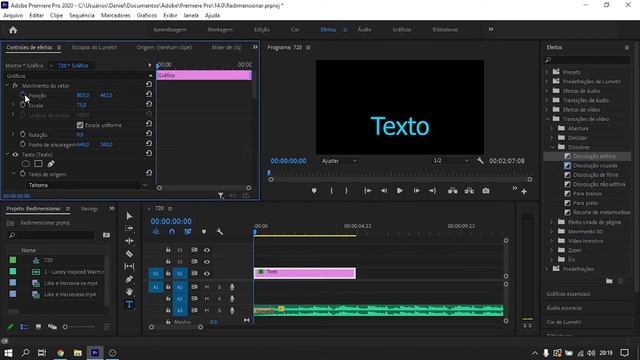
Task: Toggle Snap magnet in timeline
Action: click(x=172, y=232)
